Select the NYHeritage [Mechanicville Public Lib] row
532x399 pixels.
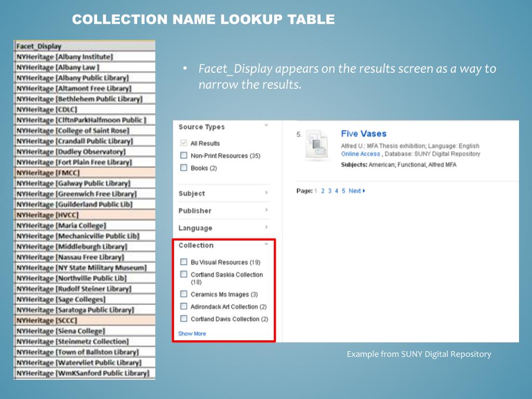pyautogui.click(x=85, y=236)
